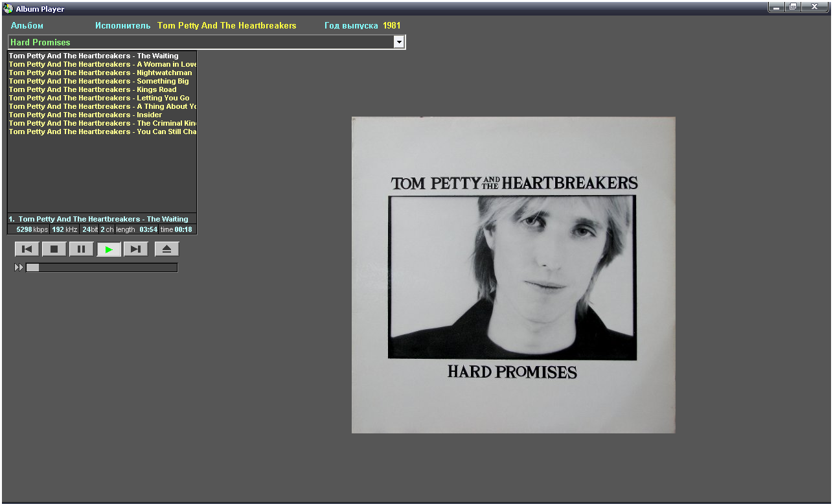The height and width of the screenshot is (504, 833).
Task: Stop playback with the stop button
Action: [x=54, y=249]
